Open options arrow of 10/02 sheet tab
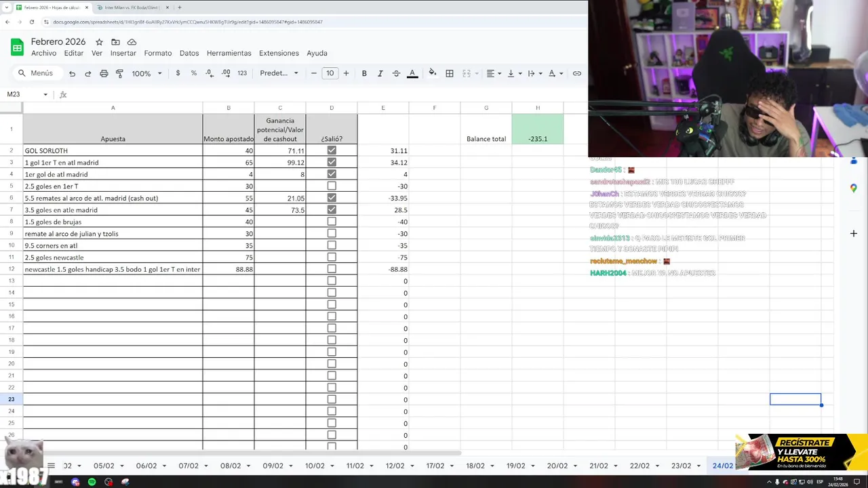868x488 pixels. [x=332, y=466]
